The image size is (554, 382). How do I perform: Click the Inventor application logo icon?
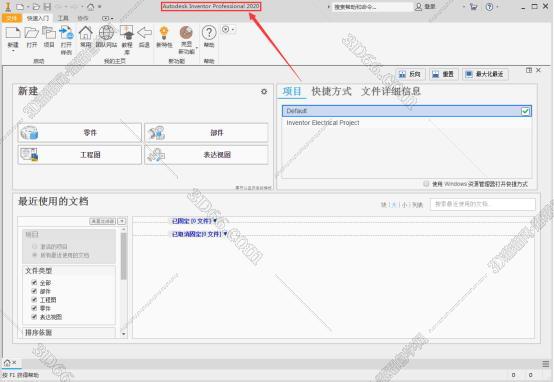(7, 6)
